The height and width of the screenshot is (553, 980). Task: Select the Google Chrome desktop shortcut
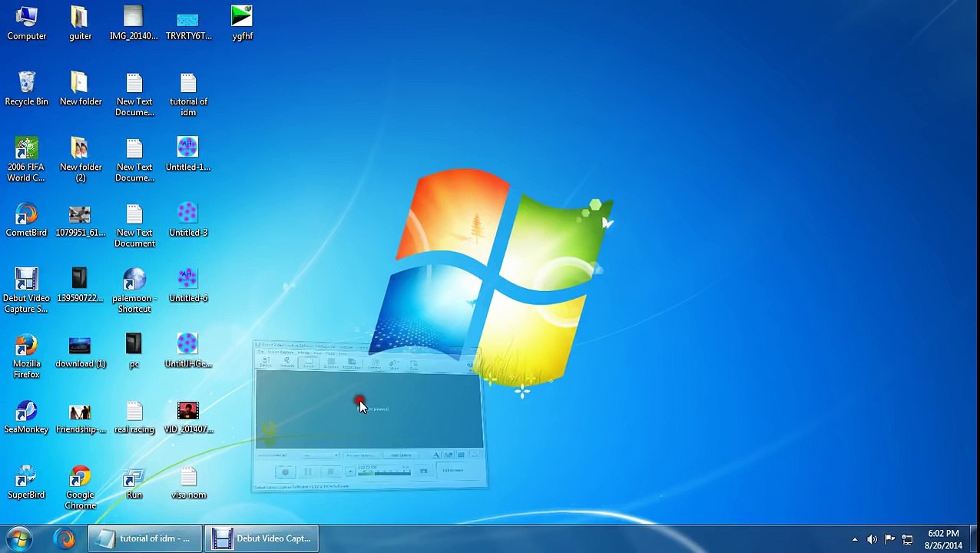click(80, 488)
